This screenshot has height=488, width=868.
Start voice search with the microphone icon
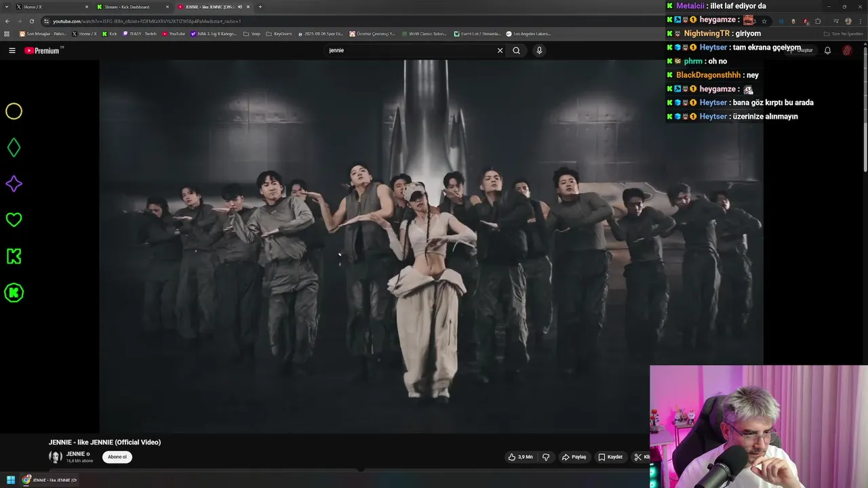click(539, 50)
